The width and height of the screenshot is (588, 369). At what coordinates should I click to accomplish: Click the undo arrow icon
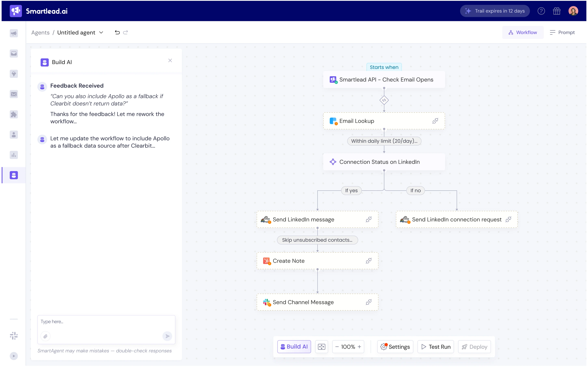[x=117, y=32]
